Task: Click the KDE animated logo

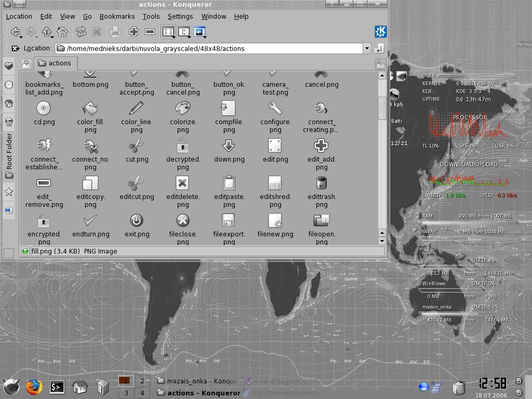Action: coord(380,32)
